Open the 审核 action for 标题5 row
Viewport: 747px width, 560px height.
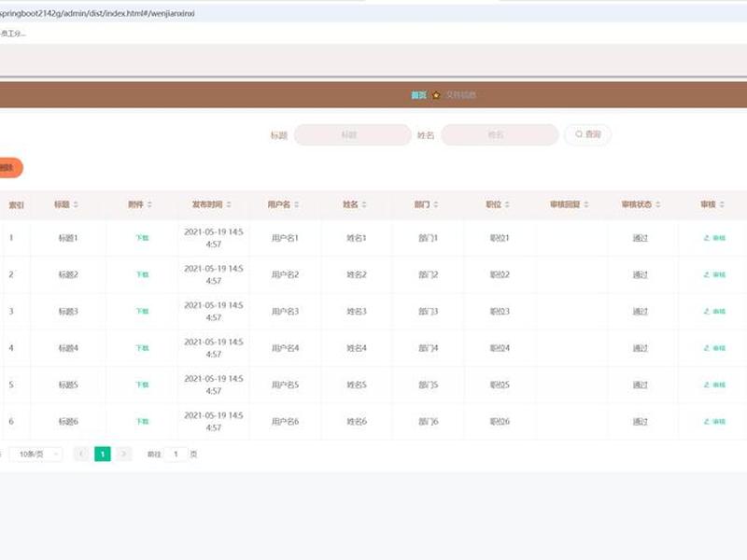click(x=714, y=385)
